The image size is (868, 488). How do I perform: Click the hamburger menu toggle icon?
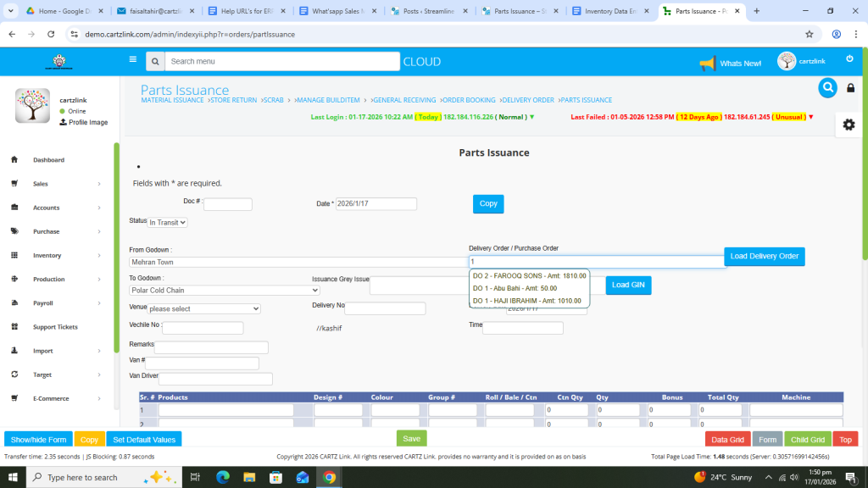tap(132, 59)
